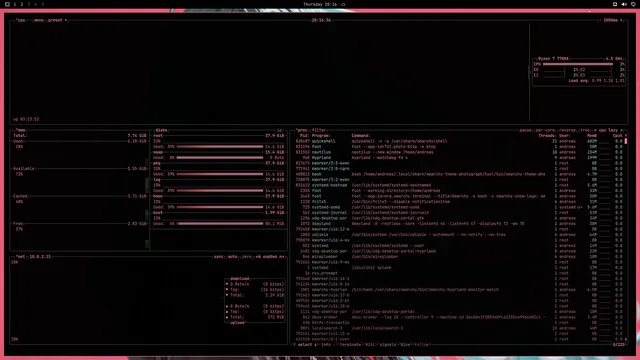
Task: Toggle pause in the proc box
Action: pos(525,130)
